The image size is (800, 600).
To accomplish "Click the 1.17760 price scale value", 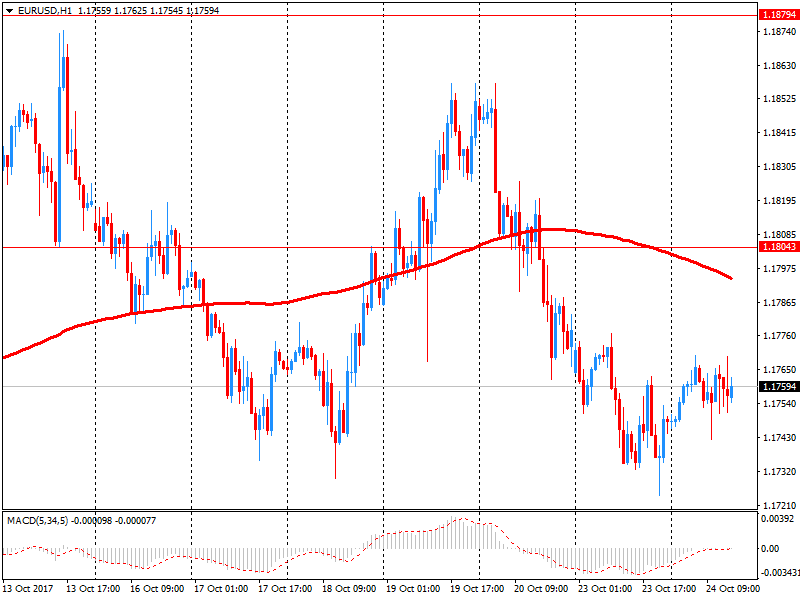I will (780, 336).
